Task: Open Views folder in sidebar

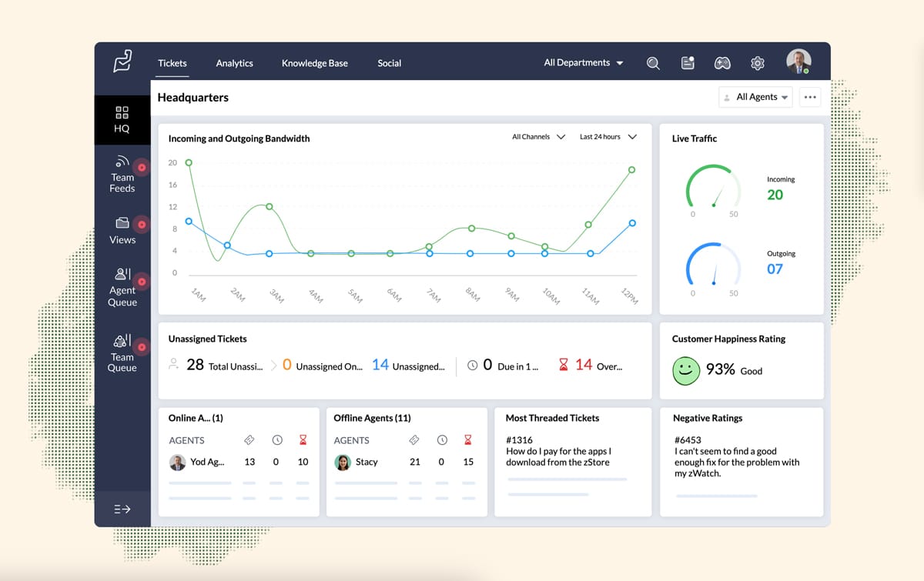Action: coord(122,230)
